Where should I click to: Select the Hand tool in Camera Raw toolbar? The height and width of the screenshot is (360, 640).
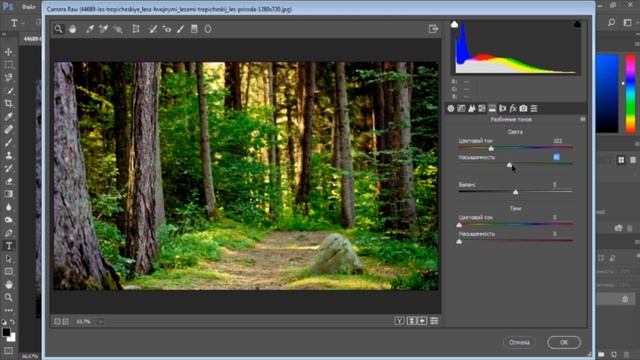pos(72,29)
